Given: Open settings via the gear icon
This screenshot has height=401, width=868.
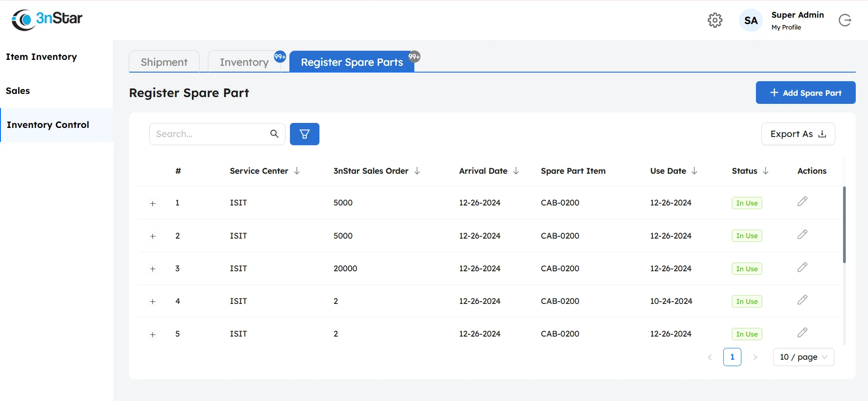Looking at the screenshot, I should pos(715,20).
